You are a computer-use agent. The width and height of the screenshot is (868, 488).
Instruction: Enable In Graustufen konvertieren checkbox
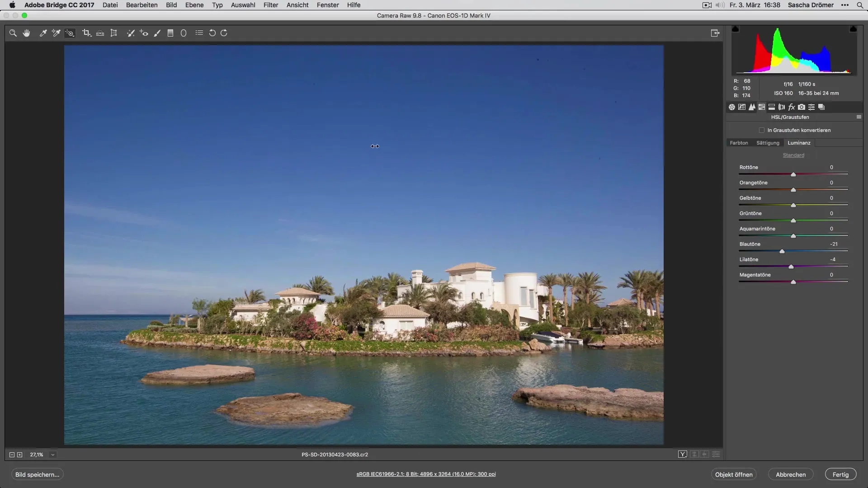(762, 130)
